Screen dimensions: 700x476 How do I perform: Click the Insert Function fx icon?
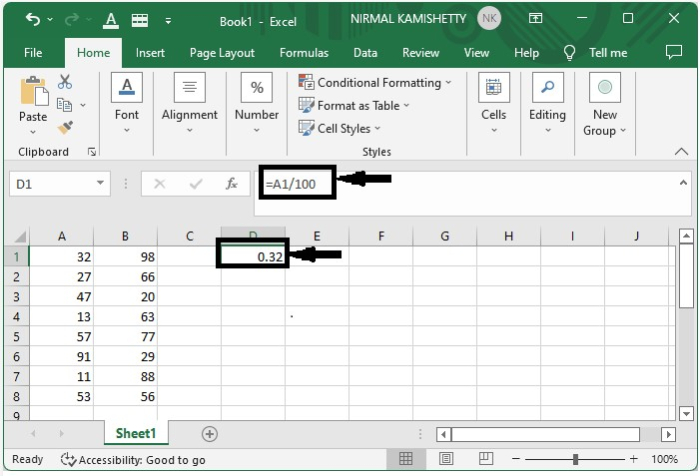tap(231, 184)
